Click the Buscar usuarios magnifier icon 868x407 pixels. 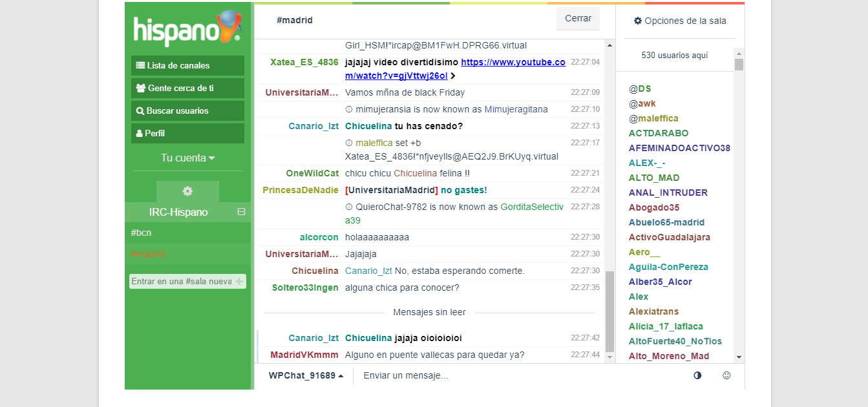(140, 110)
